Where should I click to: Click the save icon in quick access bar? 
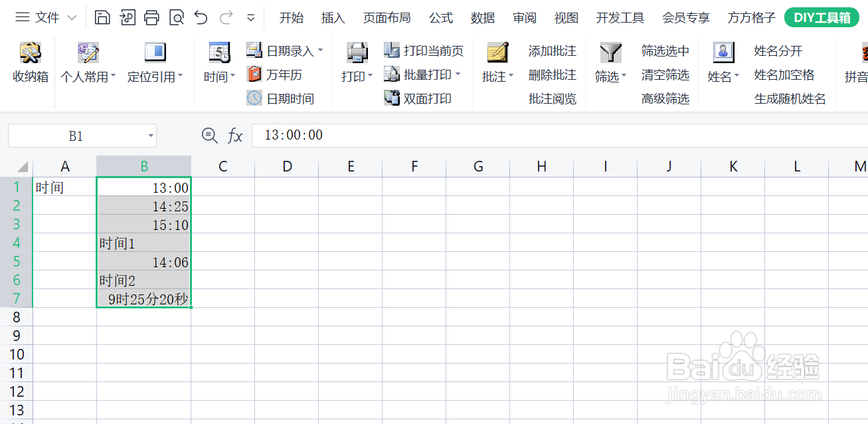[x=102, y=18]
